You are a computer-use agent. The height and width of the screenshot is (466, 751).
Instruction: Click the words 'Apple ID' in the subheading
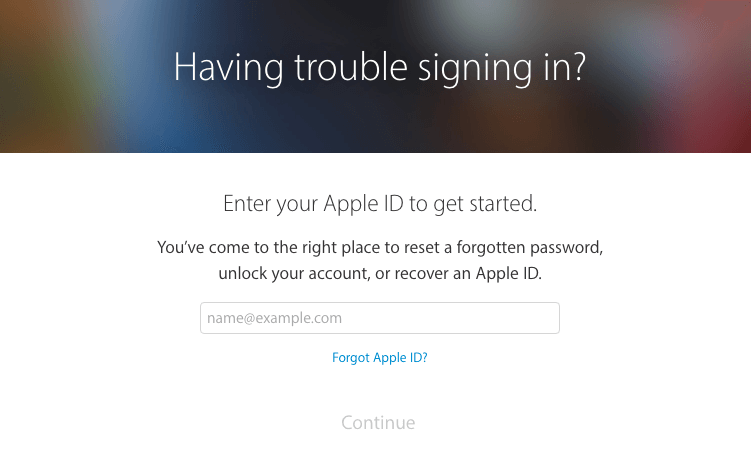(x=364, y=204)
